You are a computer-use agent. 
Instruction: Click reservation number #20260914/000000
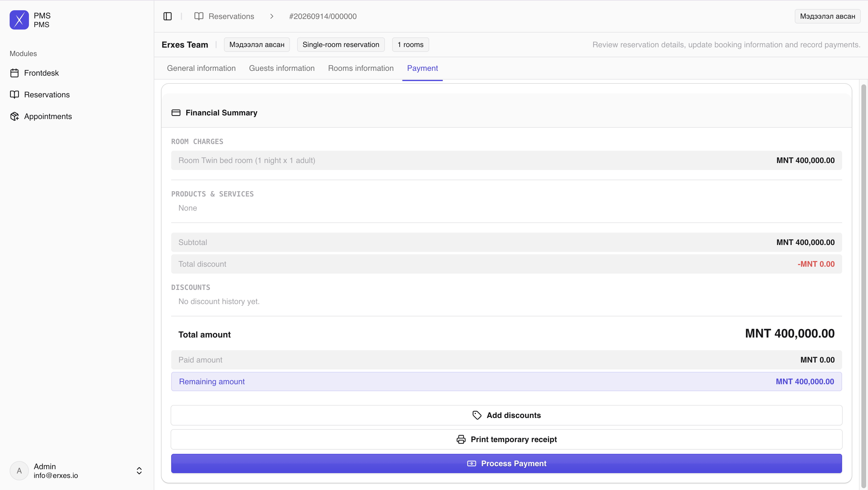coord(323,16)
